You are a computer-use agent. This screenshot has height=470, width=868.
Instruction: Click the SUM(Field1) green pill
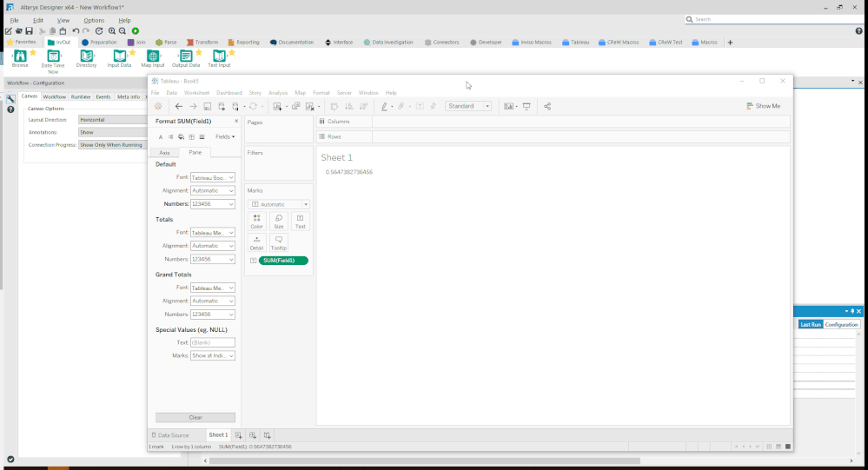pos(283,260)
